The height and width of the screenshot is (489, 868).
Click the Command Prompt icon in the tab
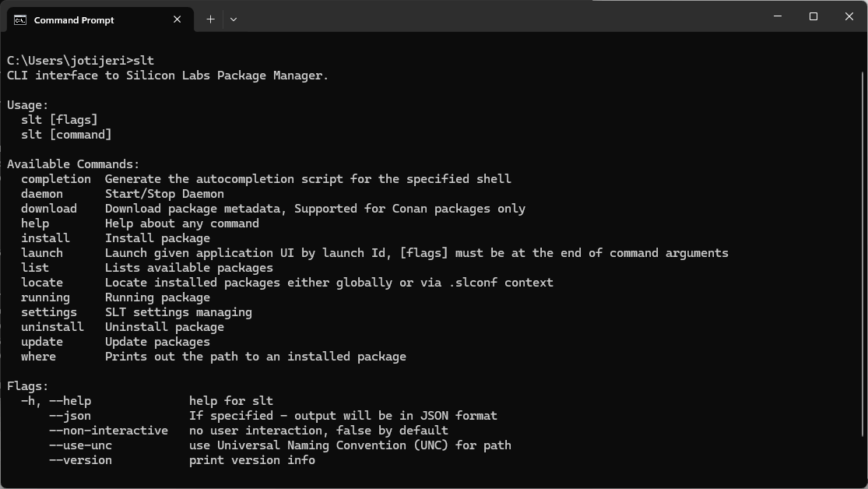pos(20,19)
